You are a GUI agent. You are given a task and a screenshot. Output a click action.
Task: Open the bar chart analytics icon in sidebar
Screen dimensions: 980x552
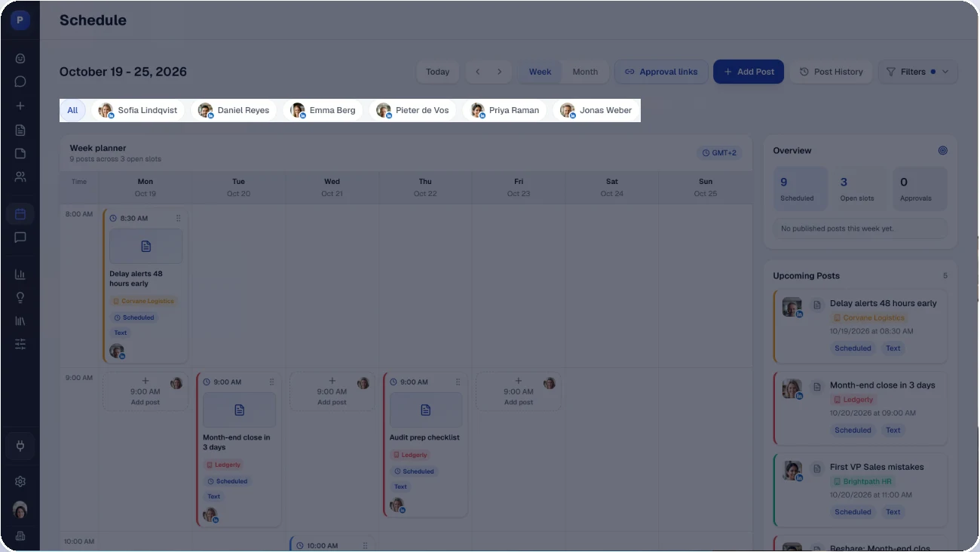point(20,274)
